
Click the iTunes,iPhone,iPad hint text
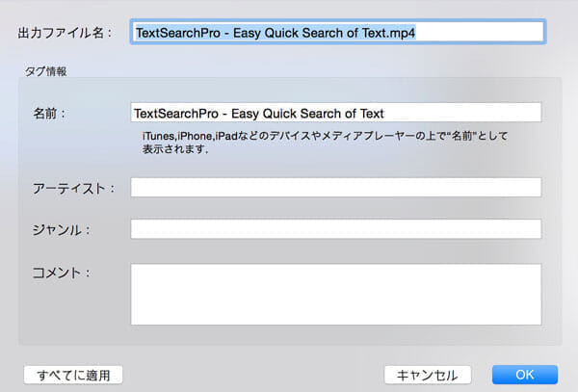pos(325,143)
